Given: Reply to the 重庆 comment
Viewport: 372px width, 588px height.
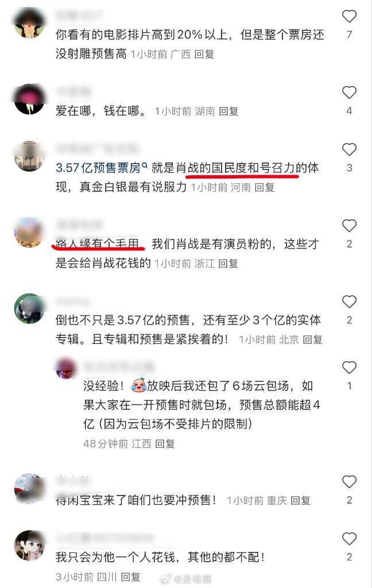Looking at the screenshot, I should [x=300, y=501].
